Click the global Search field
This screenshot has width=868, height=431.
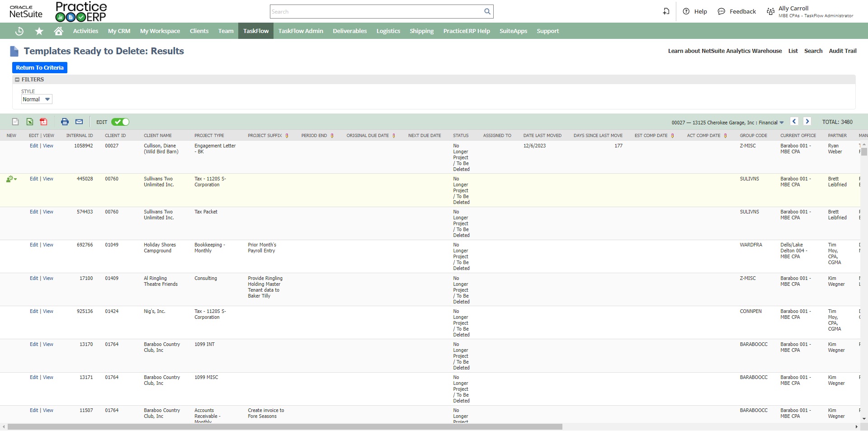point(377,12)
